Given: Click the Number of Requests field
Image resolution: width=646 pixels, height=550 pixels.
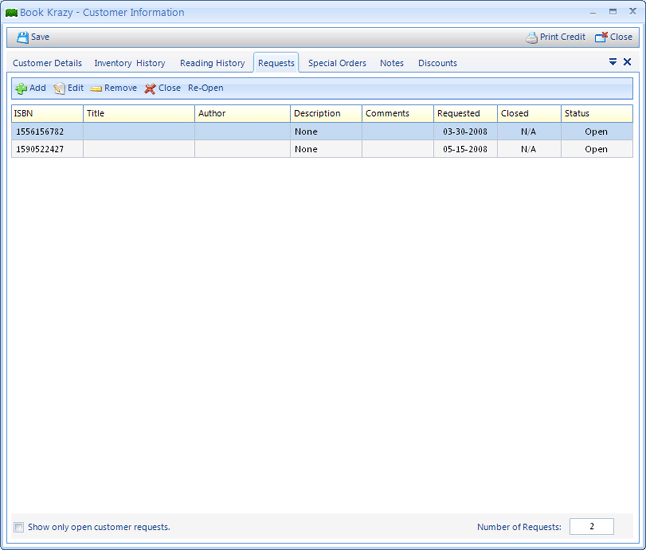Looking at the screenshot, I should pyautogui.click(x=591, y=527).
